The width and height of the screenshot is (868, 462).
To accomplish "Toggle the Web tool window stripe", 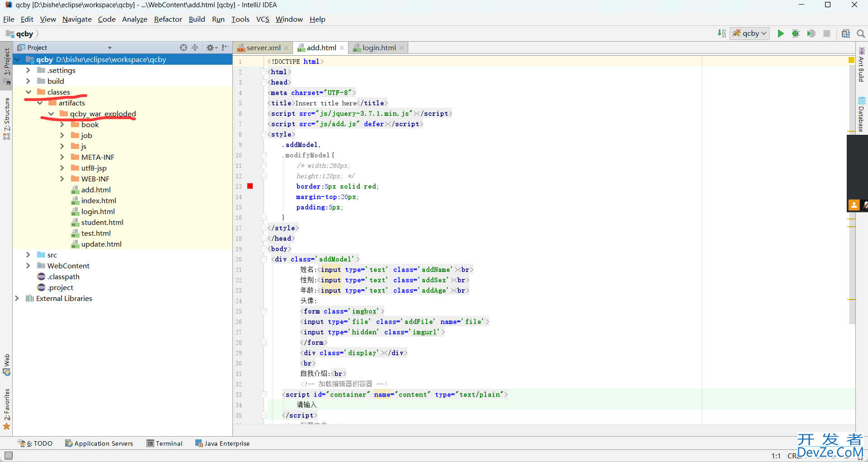I will click(6, 365).
